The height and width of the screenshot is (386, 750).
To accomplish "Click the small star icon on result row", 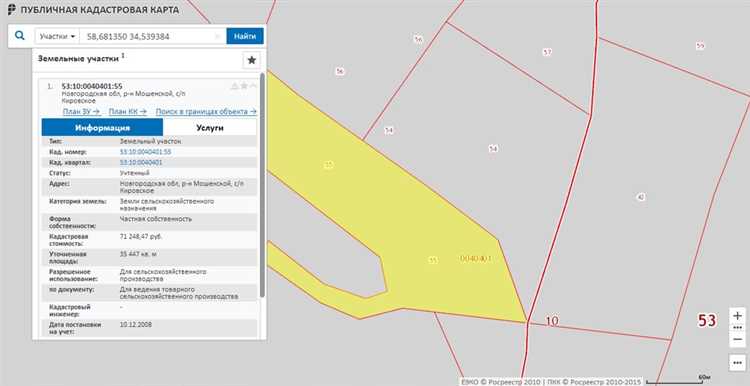I will tap(244, 86).
